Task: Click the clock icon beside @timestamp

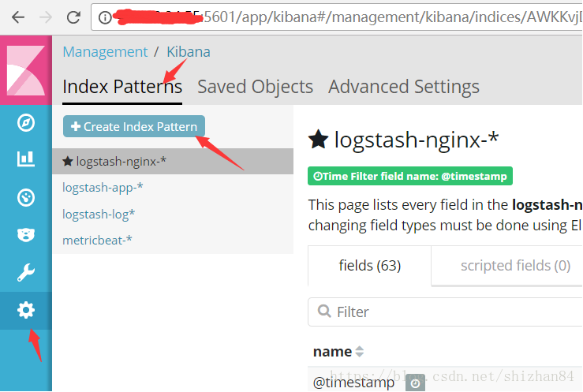Action: point(415,383)
